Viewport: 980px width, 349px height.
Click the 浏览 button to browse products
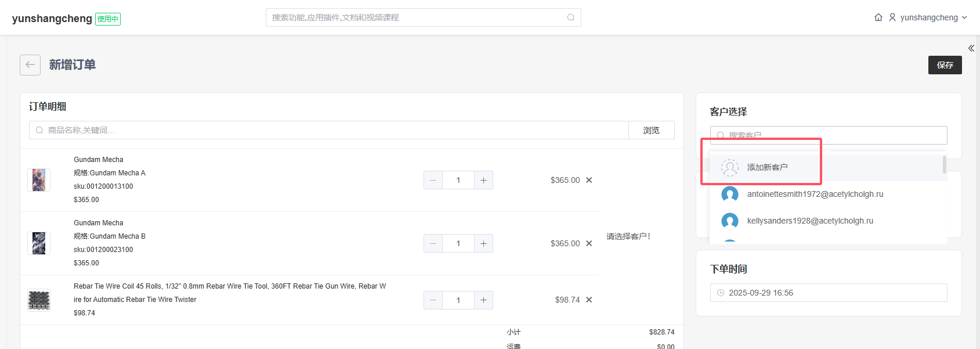pyautogui.click(x=651, y=130)
